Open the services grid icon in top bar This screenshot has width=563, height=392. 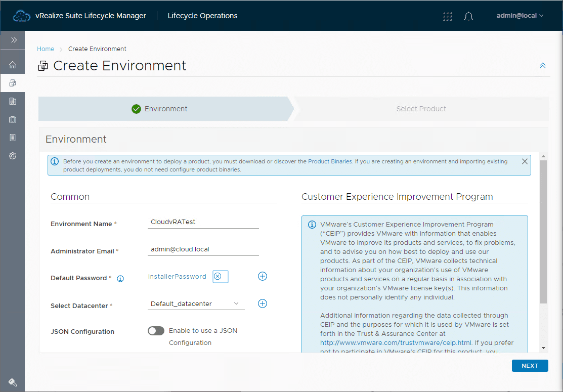coord(447,16)
